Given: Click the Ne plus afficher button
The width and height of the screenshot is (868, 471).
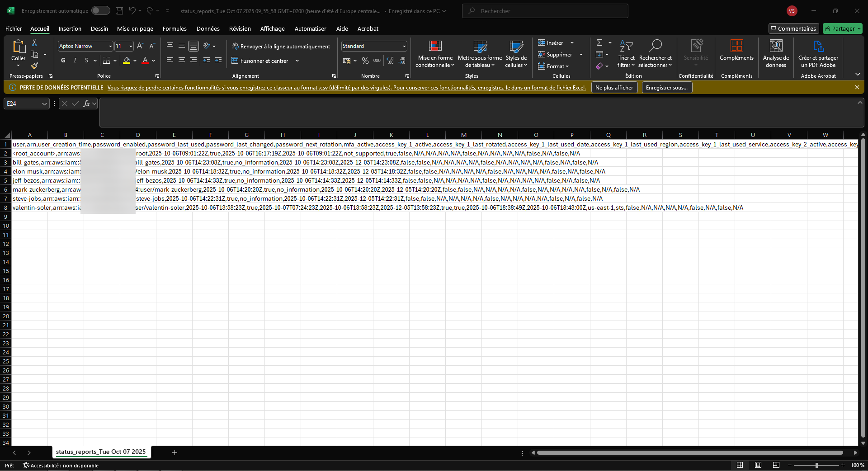Looking at the screenshot, I should [614, 88].
